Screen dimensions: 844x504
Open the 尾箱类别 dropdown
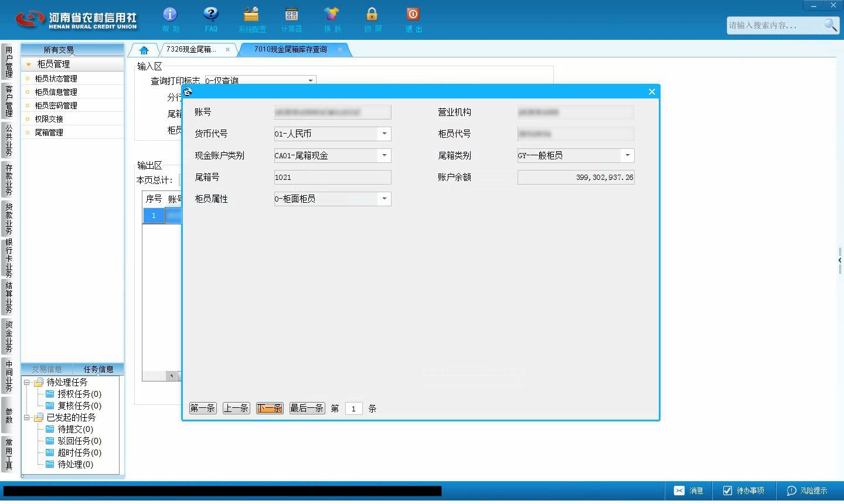pos(628,155)
